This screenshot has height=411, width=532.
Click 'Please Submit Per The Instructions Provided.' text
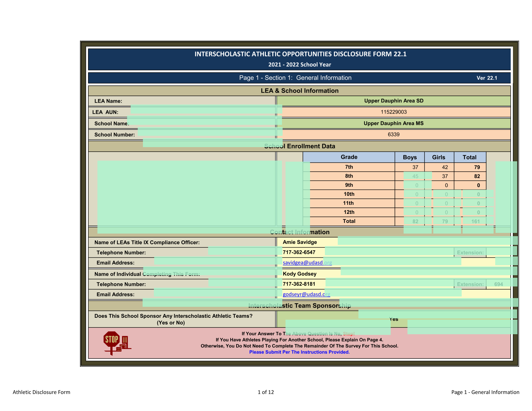(299, 352)
